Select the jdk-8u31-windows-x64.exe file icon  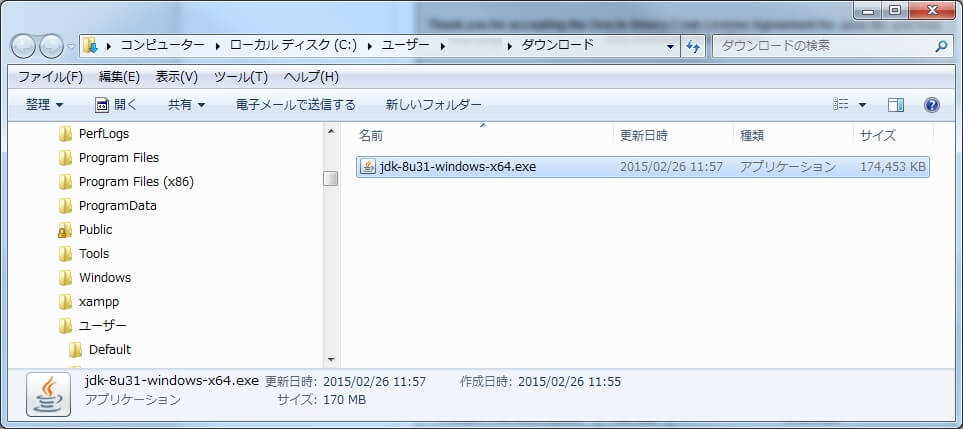(x=367, y=167)
